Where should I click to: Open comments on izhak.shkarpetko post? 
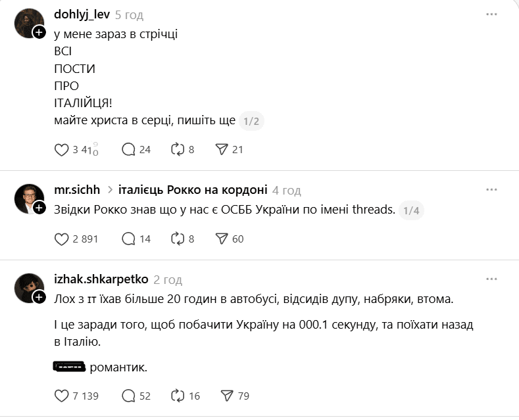[129, 396]
